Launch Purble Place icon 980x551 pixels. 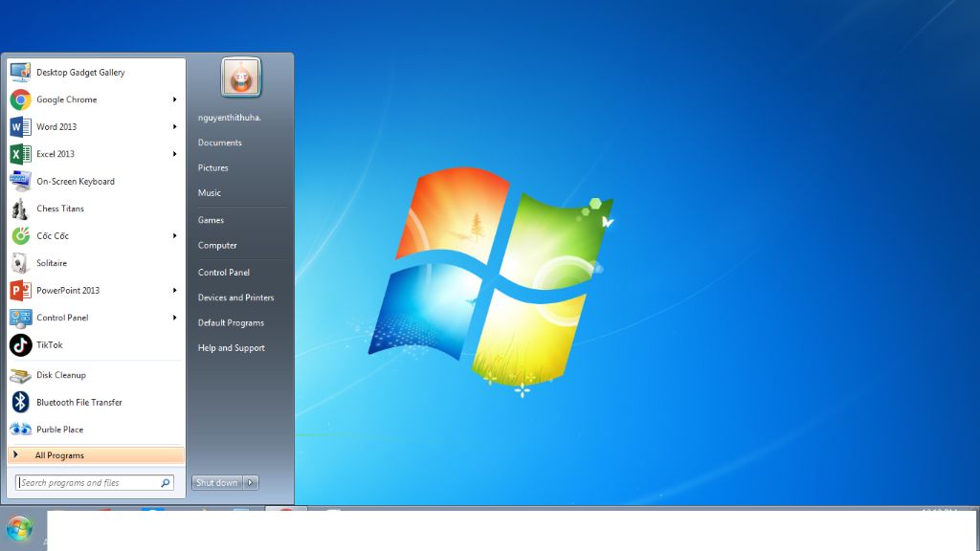[x=21, y=430]
